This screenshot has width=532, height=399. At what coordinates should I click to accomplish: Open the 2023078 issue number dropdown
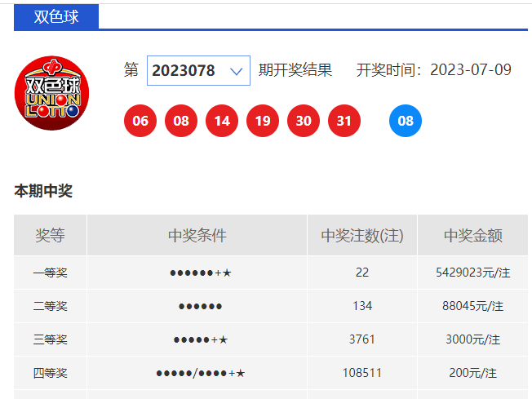198,70
